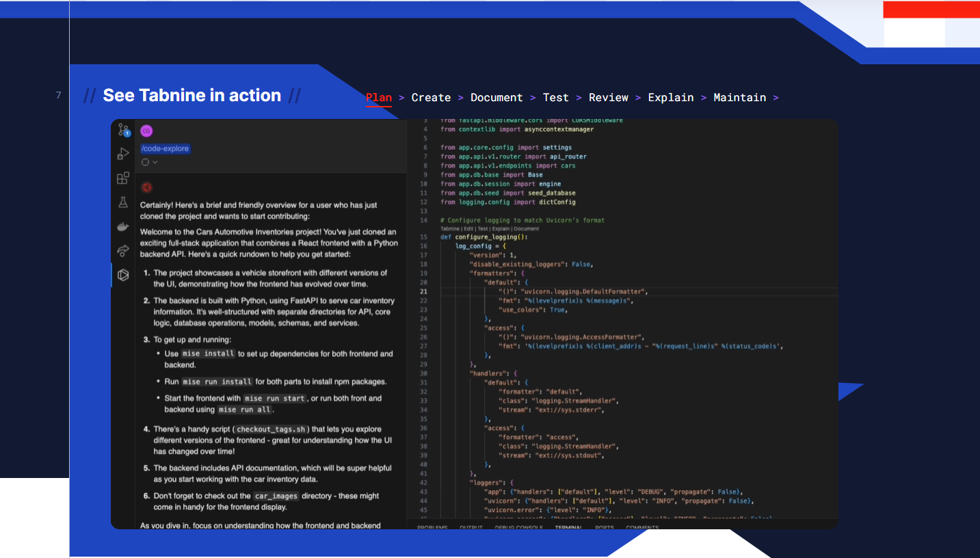The width and height of the screenshot is (980, 558).
Task: Click the Test code lens above configure_logging
Action: coord(483,229)
